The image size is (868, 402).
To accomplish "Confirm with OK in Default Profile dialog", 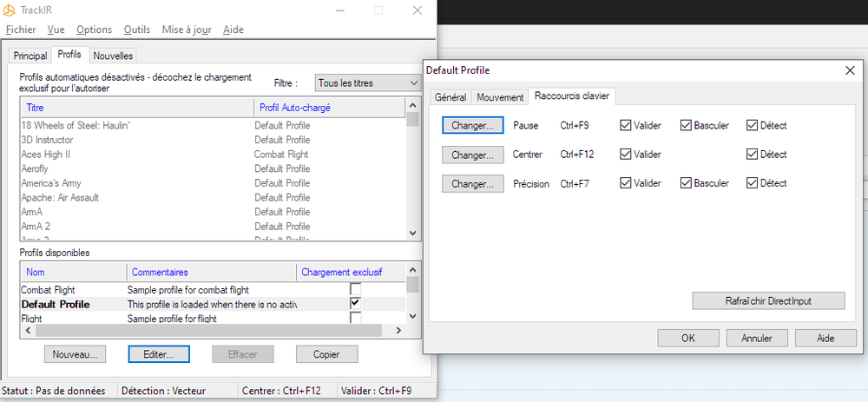I will tap(688, 338).
